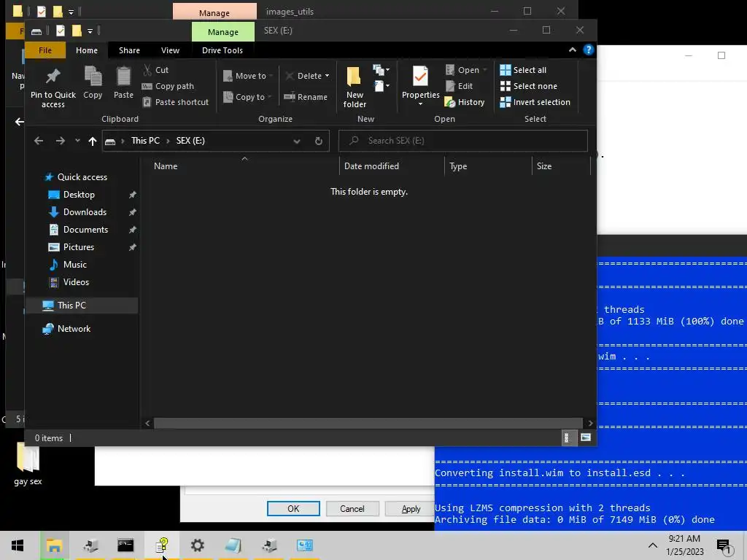The image size is (747, 560).
Task: Click the green Manage contextual tab
Action: point(223,32)
